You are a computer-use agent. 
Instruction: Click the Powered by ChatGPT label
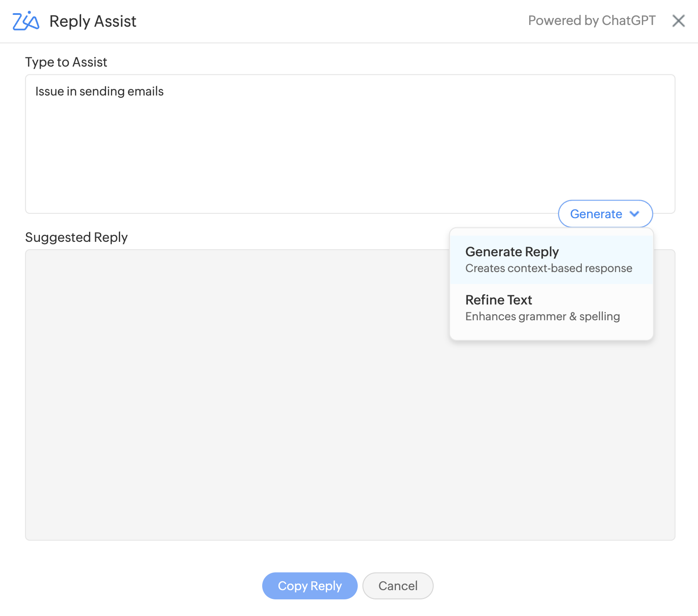tap(592, 21)
